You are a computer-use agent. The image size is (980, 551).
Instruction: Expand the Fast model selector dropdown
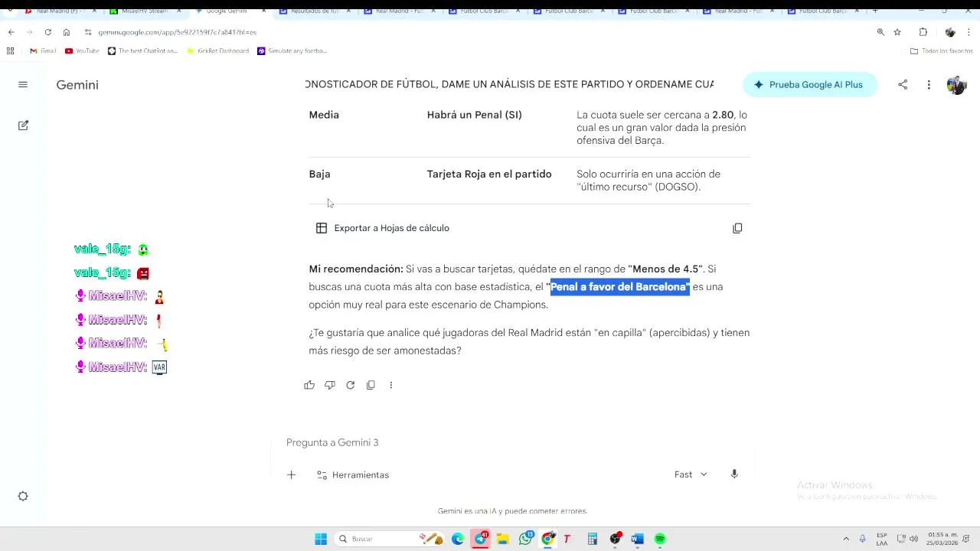pyautogui.click(x=691, y=474)
